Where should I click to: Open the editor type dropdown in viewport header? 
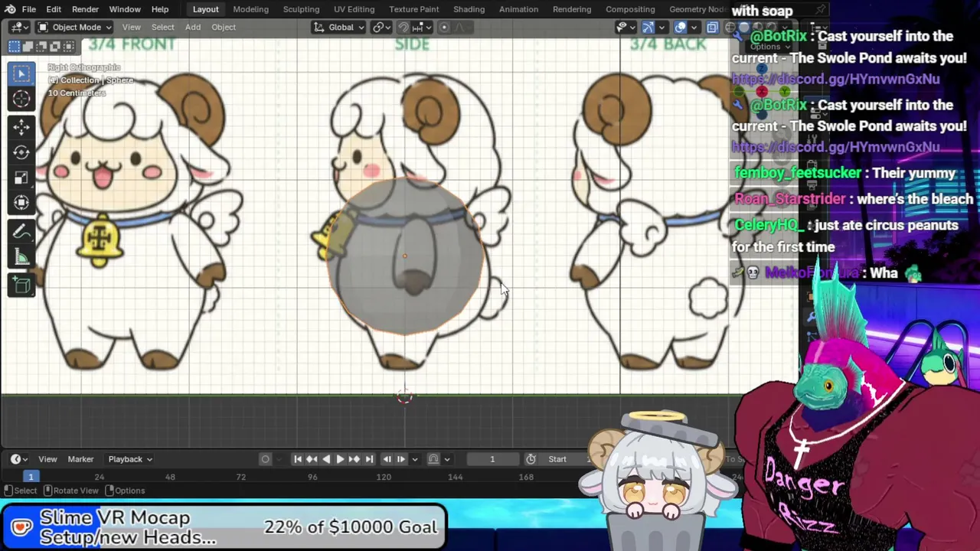[x=18, y=28]
